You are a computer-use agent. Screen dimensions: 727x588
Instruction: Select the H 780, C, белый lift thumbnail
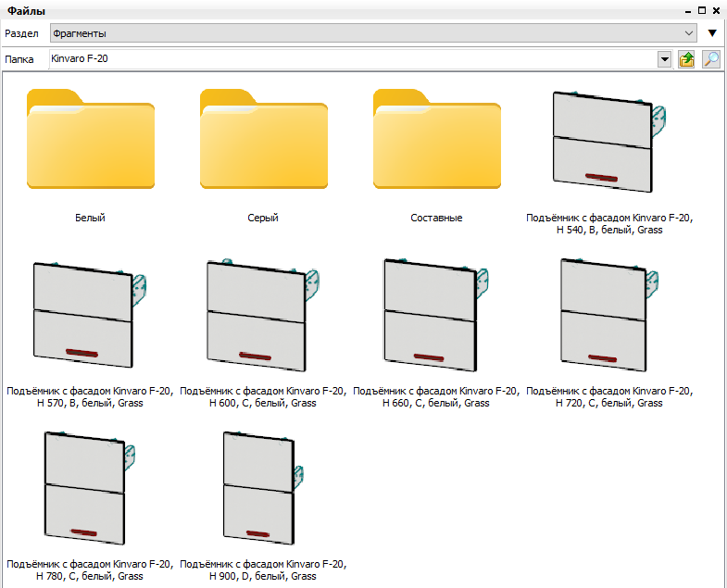click(x=90, y=488)
